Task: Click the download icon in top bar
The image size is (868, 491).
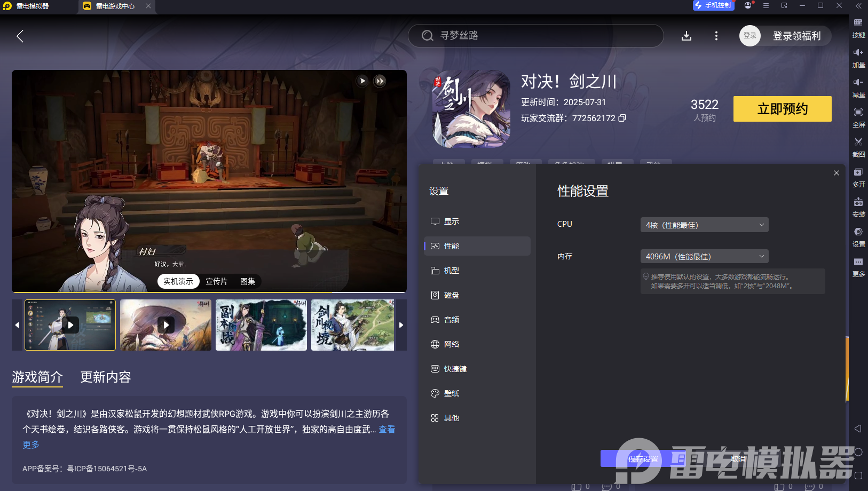Action: point(686,36)
